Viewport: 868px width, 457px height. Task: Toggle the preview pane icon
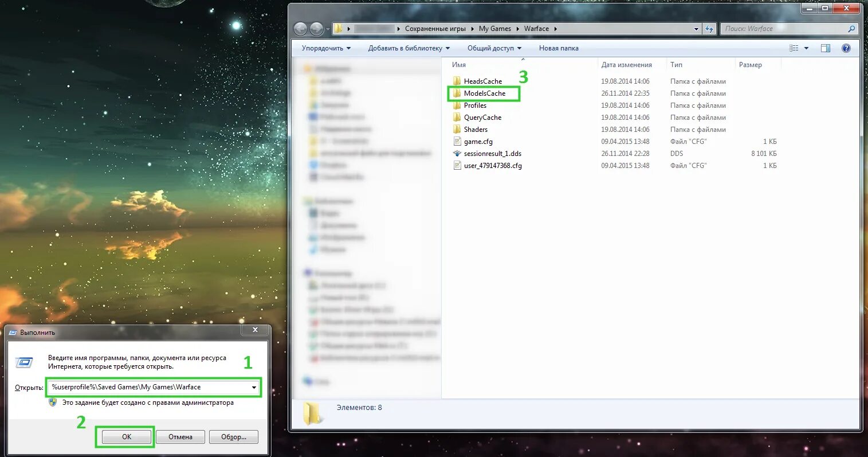point(826,48)
